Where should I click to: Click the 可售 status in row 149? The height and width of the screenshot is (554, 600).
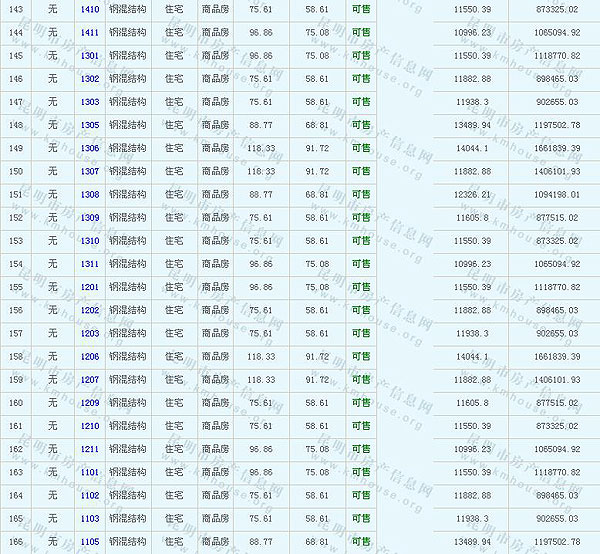click(x=360, y=148)
